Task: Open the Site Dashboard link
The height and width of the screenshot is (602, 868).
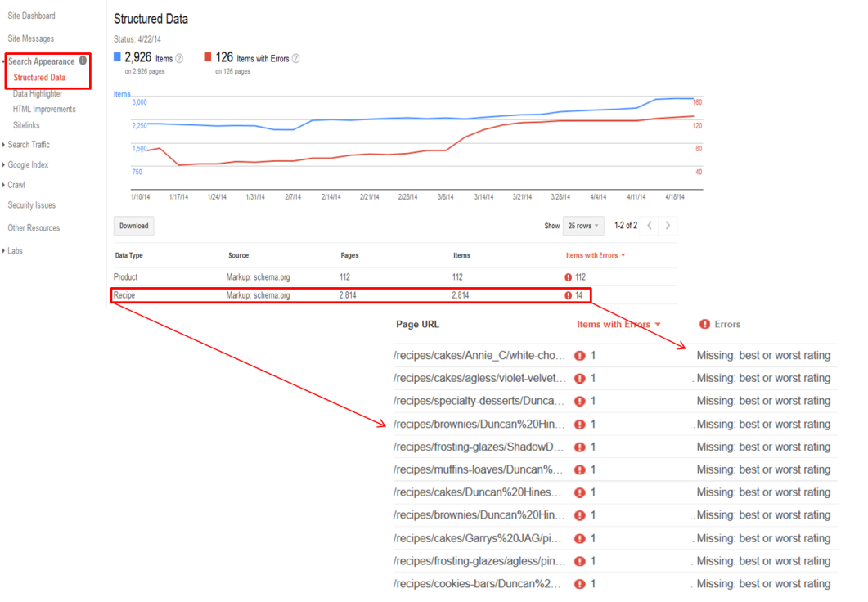Action: pyautogui.click(x=31, y=16)
